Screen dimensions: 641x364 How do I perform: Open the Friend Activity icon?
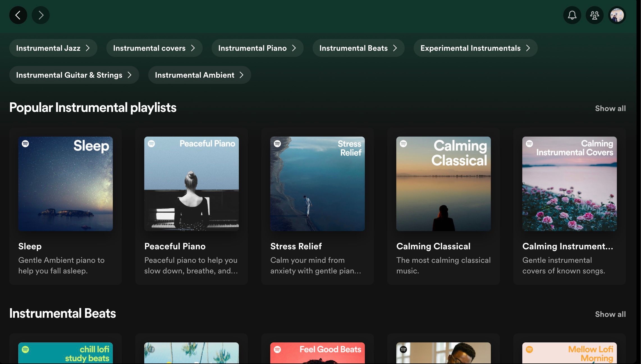[x=595, y=15]
